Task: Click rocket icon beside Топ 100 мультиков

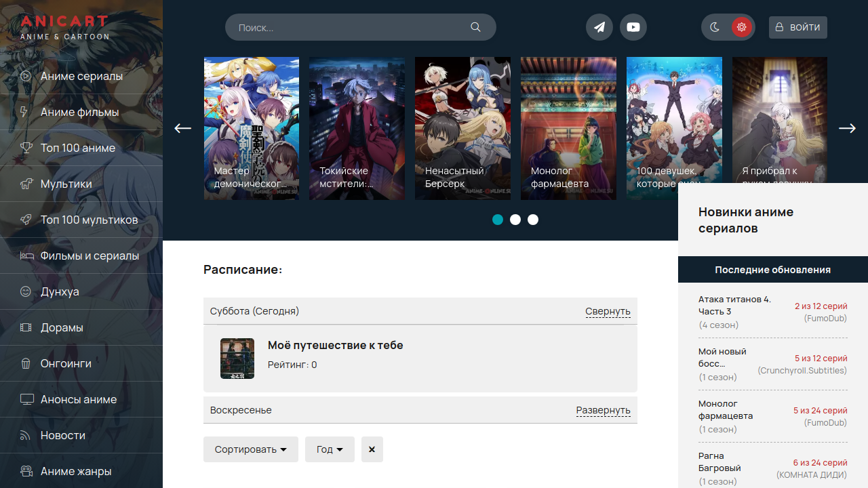Action: coord(26,220)
